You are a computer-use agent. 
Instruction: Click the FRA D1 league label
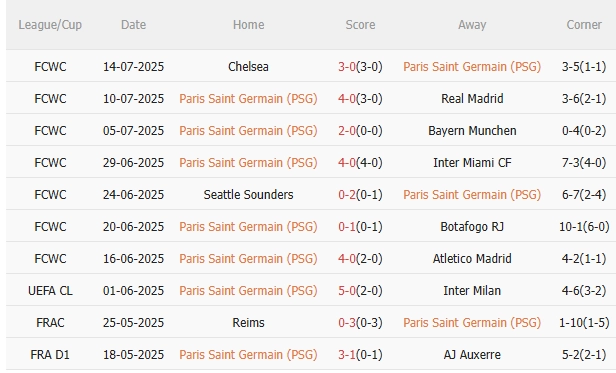point(50,355)
